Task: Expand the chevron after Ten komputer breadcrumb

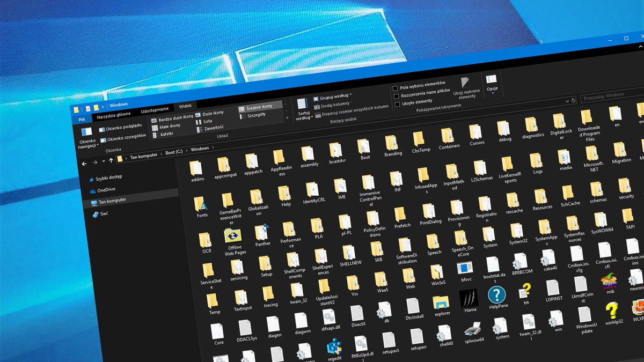Action: (162, 153)
